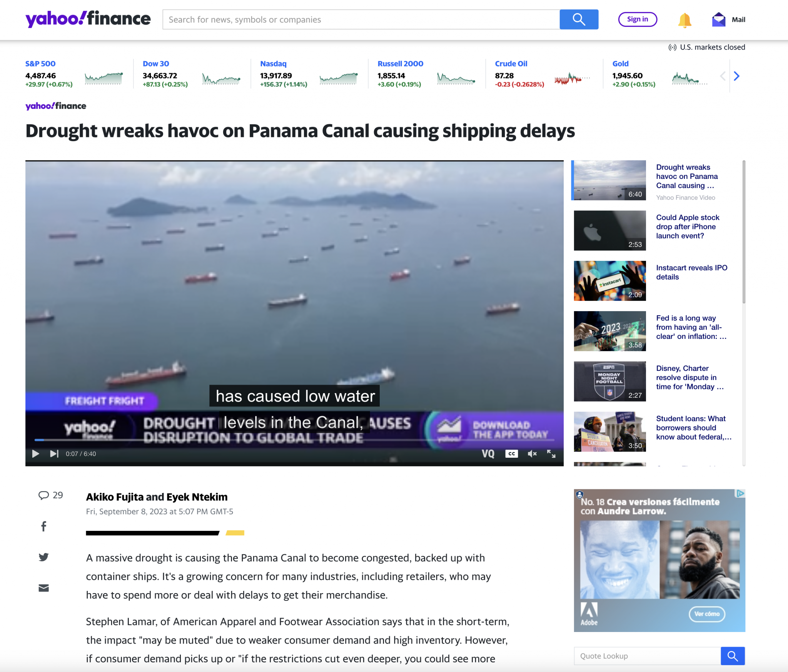
Task: Share the article via email icon
Action: click(44, 588)
